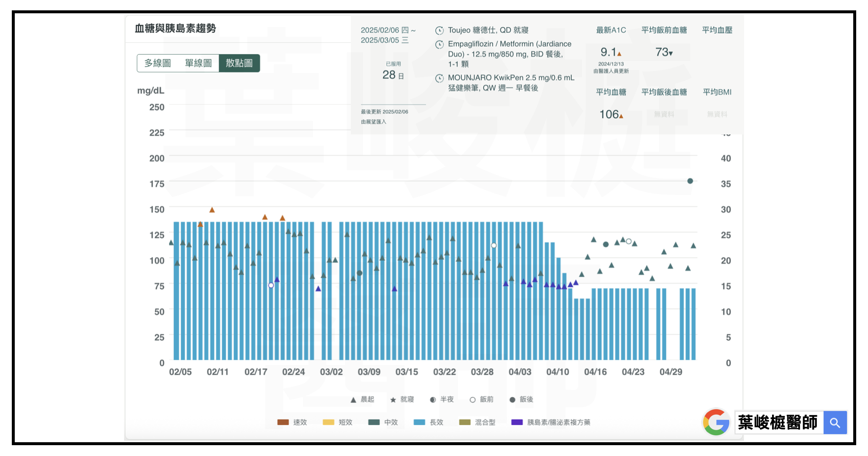This screenshot has height=456, width=868.
Task: Click the orange up arrow beside A1C 9.1
Action: (x=620, y=54)
